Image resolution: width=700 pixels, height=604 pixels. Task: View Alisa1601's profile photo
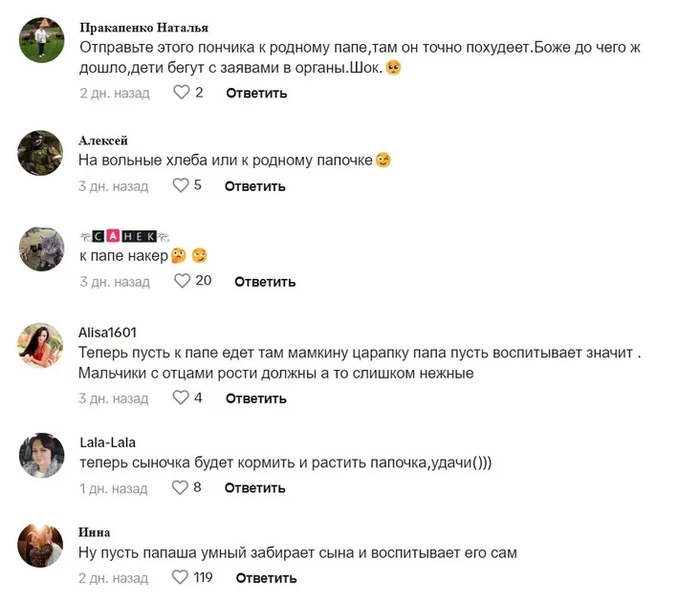(x=41, y=344)
